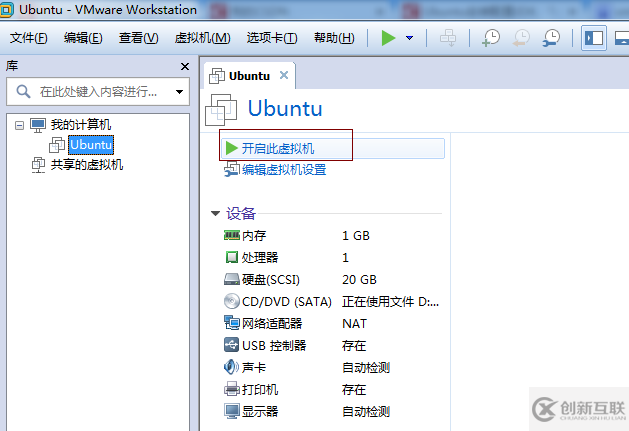Image resolution: width=629 pixels, height=431 pixels.
Task: Click the thumbnail bar view icon
Action: click(622, 38)
